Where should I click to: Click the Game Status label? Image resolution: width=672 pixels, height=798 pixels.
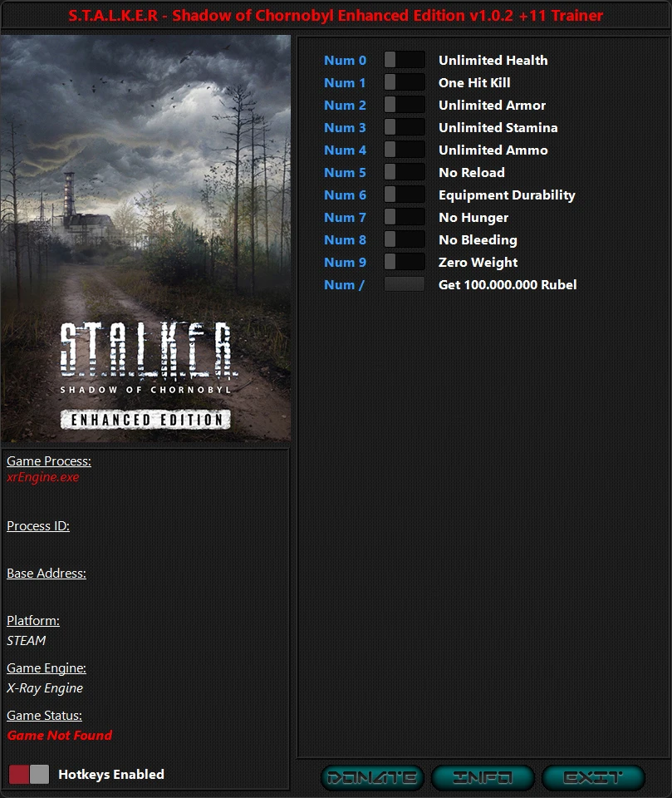43,715
